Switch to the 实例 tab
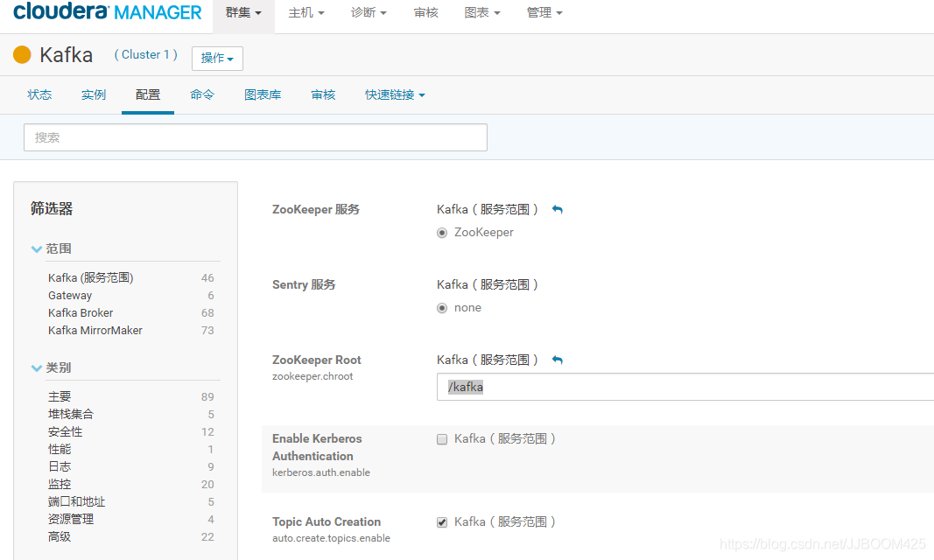The image size is (934, 560). pyautogui.click(x=94, y=94)
